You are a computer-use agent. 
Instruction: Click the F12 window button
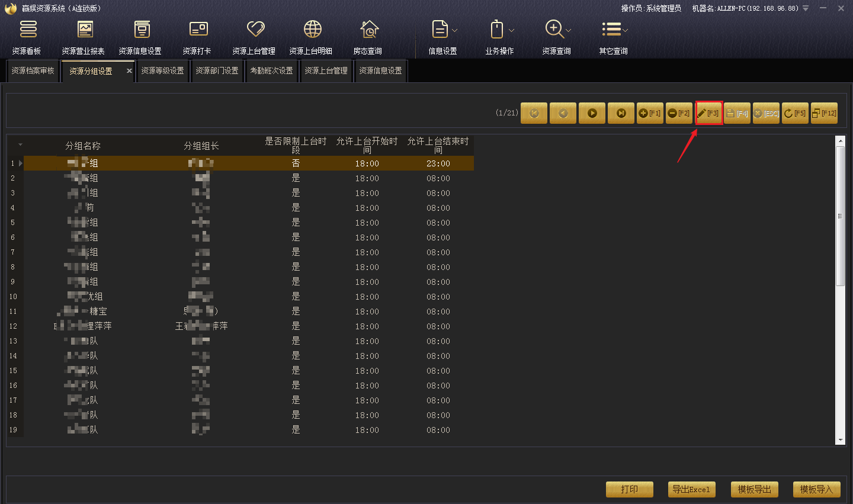click(825, 113)
